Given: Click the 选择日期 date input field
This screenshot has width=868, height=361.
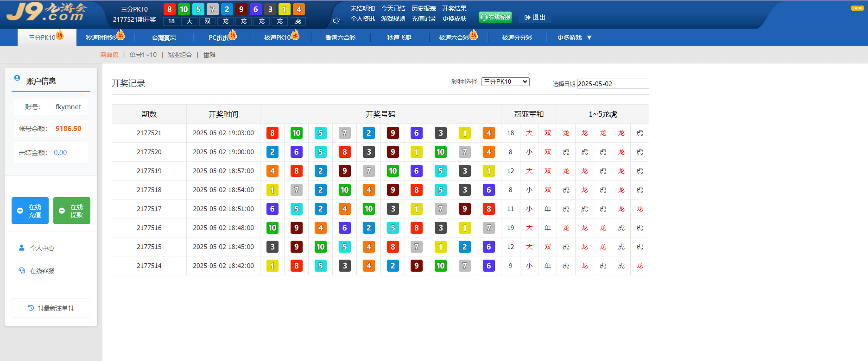Looking at the screenshot, I should coord(612,84).
